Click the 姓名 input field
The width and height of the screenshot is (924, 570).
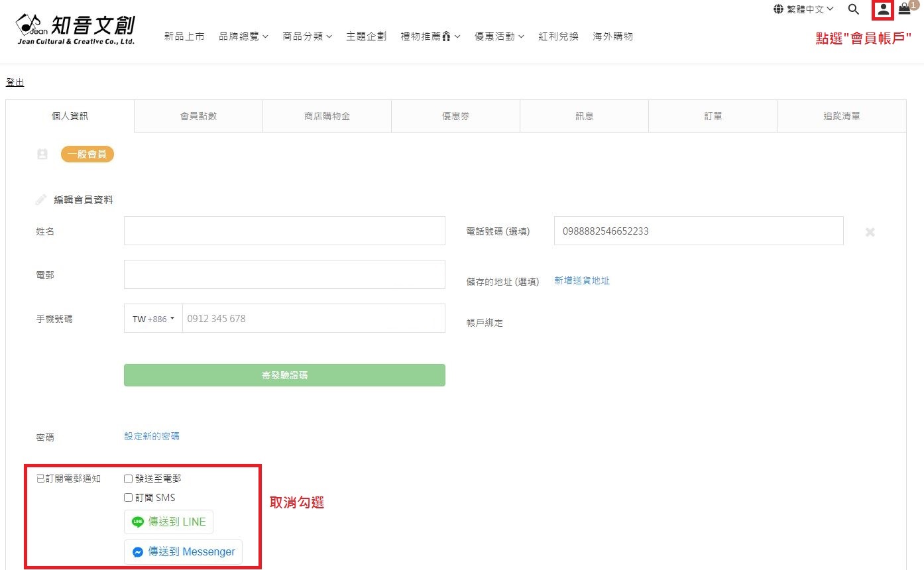pyautogui.click(x=284, y=231)
